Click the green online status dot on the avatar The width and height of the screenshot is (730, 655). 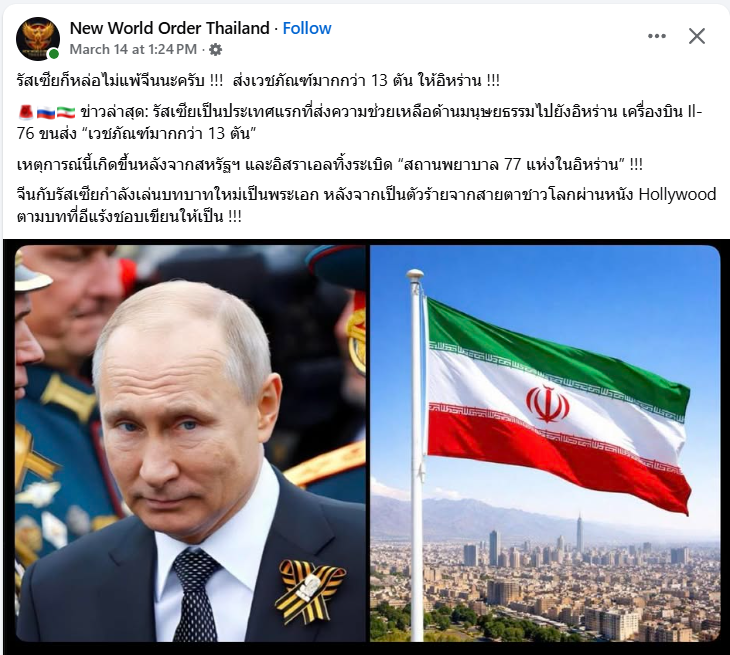(54, 54)
